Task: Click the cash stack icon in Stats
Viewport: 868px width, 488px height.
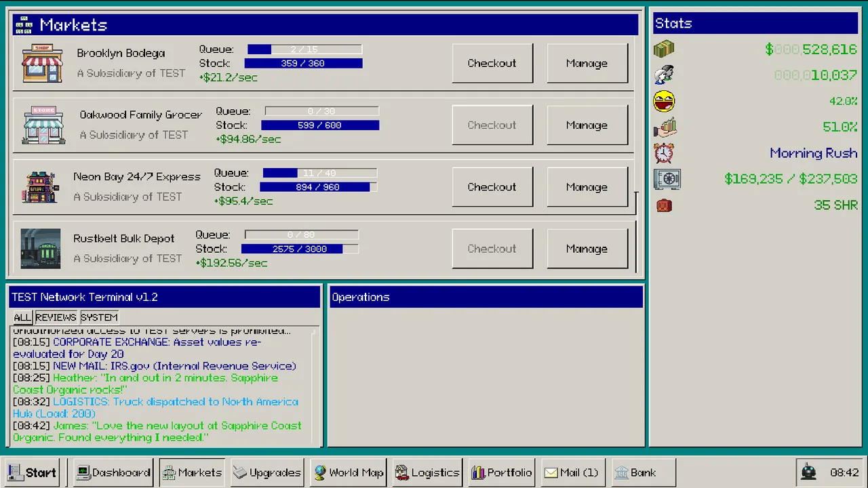Action: [x=664, y=49]
